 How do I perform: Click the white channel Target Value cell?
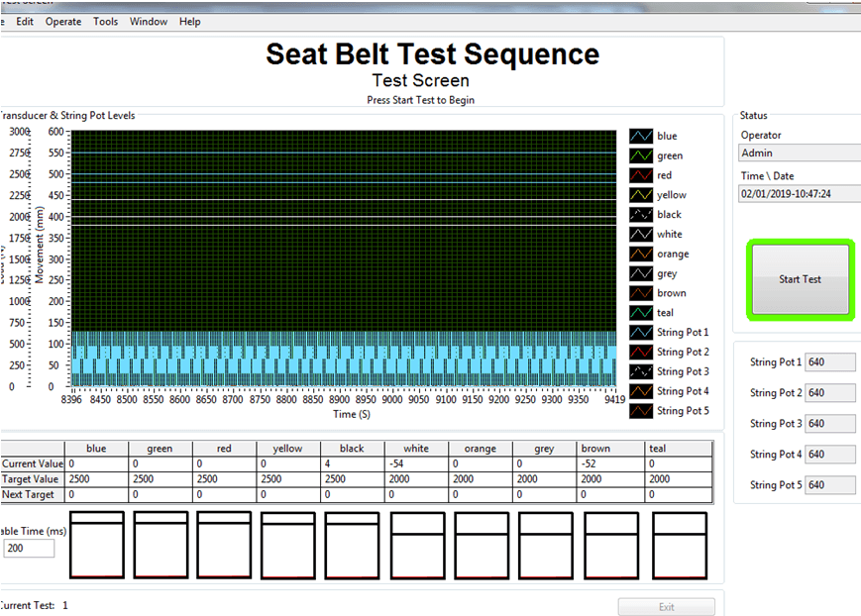[416, 478]
